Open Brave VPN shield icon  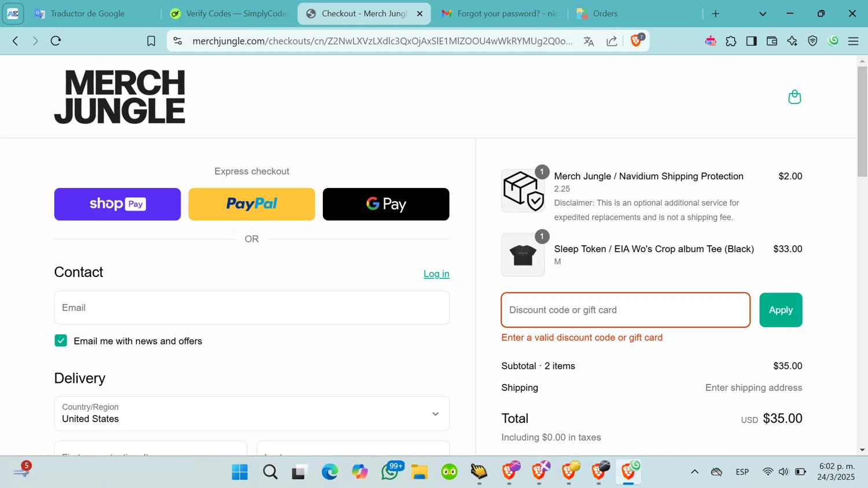(x=812, y=41)
